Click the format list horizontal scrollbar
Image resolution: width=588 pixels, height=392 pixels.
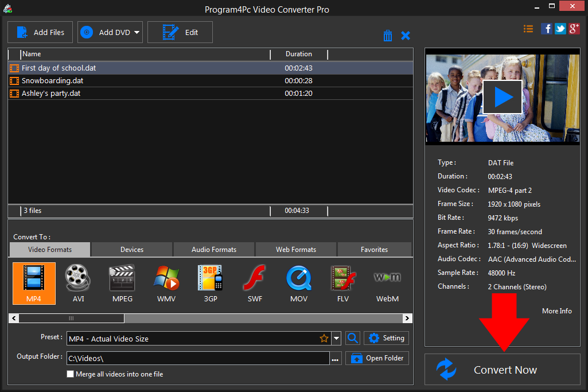pyautogui.click(x=71, y=318)
